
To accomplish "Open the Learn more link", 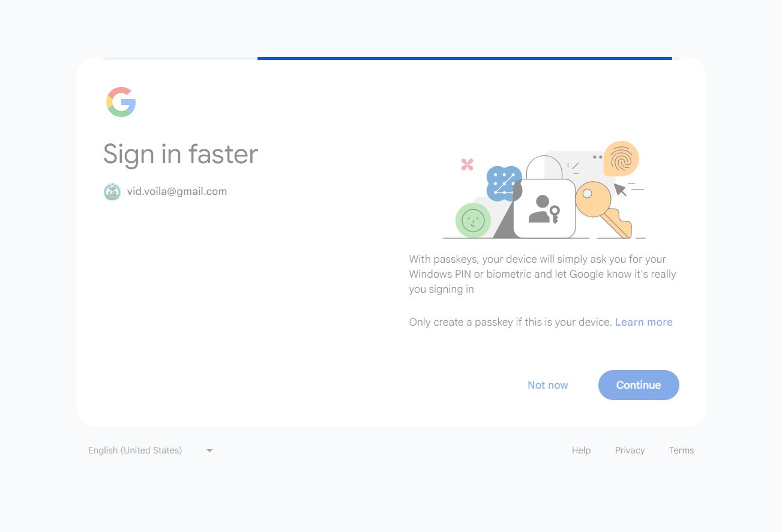I will (x=643, y=322).
